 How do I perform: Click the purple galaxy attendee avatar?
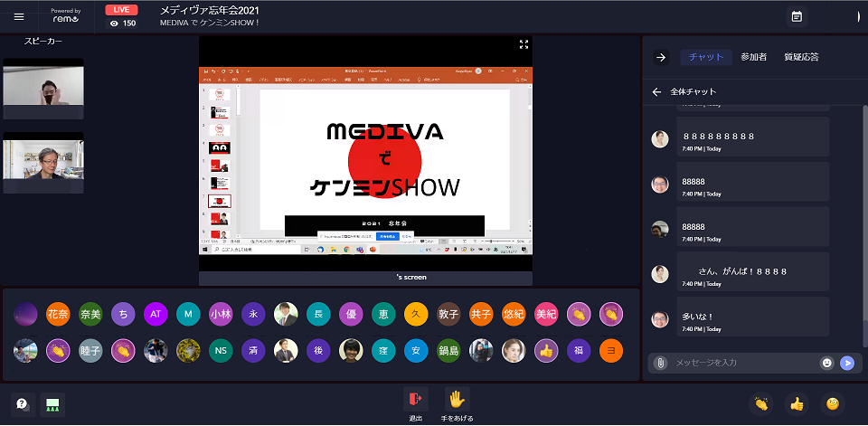25,314
